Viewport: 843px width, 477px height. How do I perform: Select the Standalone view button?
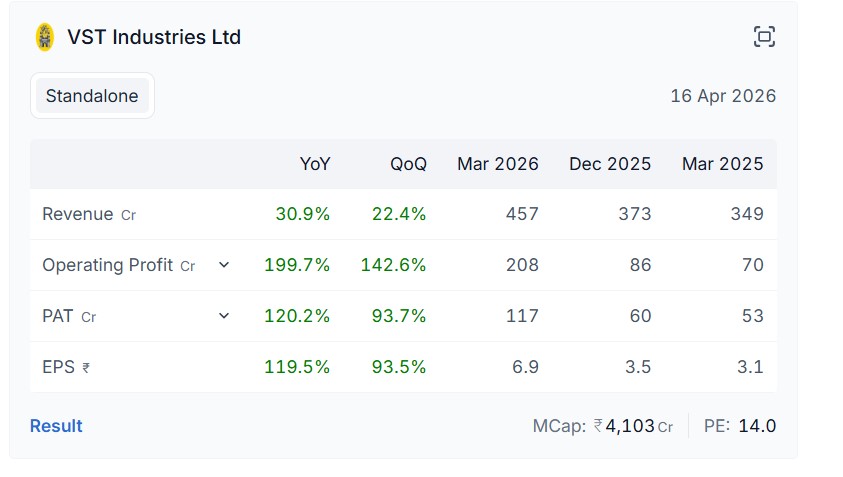coord(92,96)
